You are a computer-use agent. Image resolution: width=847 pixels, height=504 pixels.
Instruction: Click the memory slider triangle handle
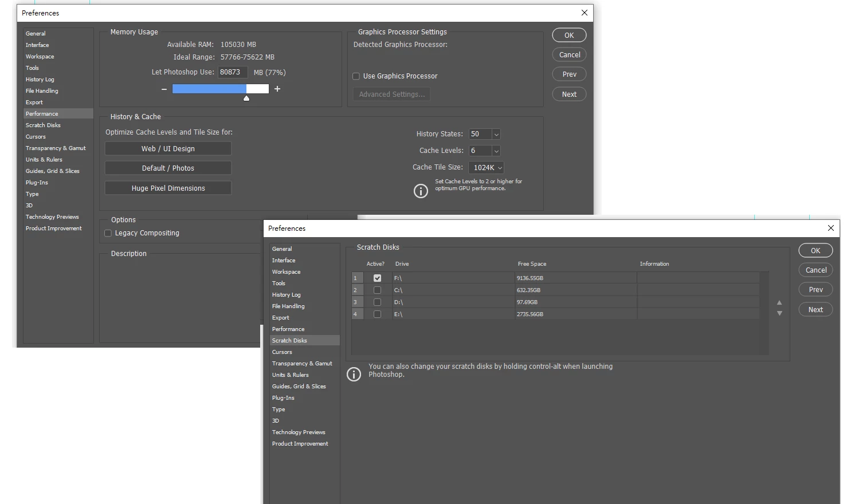coord(246,99)
